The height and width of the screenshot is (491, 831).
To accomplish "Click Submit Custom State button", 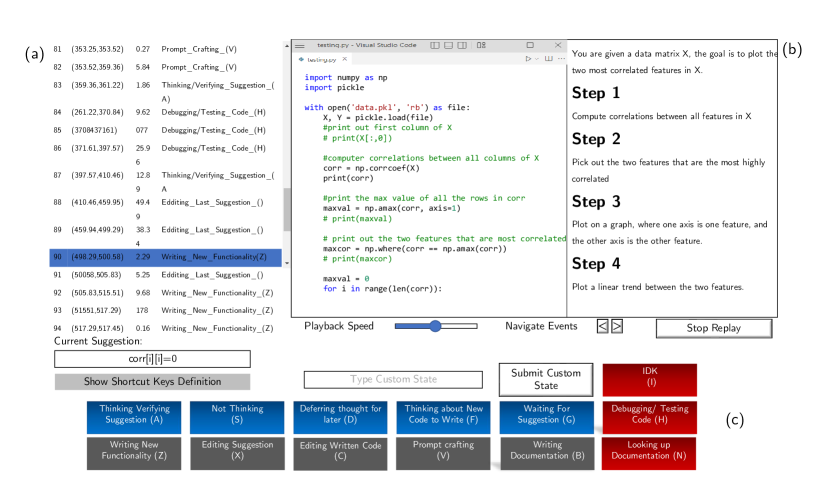I will 546,380.
